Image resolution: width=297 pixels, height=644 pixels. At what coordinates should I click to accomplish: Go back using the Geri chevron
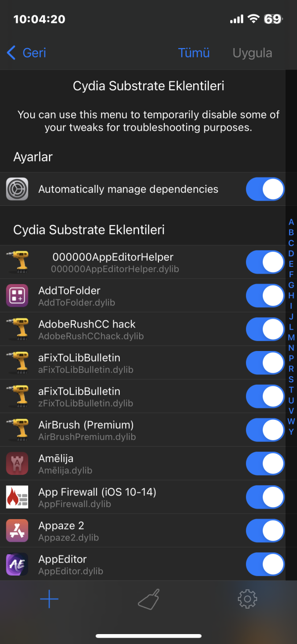coord(27,53)
